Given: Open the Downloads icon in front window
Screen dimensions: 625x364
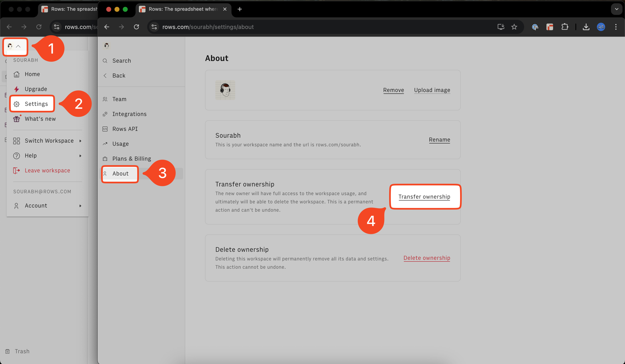Looking at the screenshot, I should [x=586, y=27].
